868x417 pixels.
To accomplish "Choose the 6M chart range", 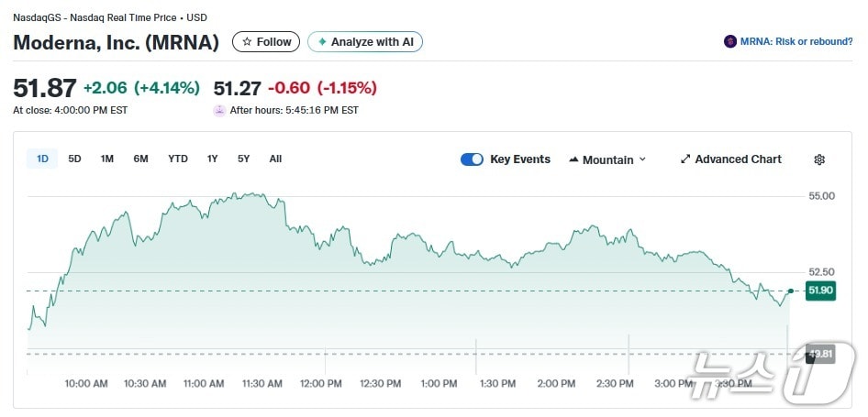I will 140,159.
